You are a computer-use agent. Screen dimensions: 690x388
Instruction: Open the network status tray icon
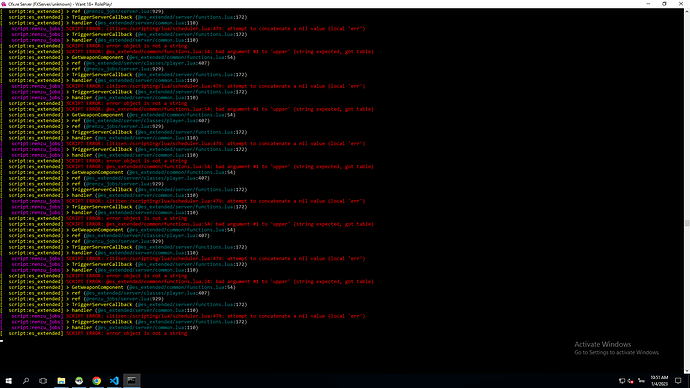click(x=621, y=381)
